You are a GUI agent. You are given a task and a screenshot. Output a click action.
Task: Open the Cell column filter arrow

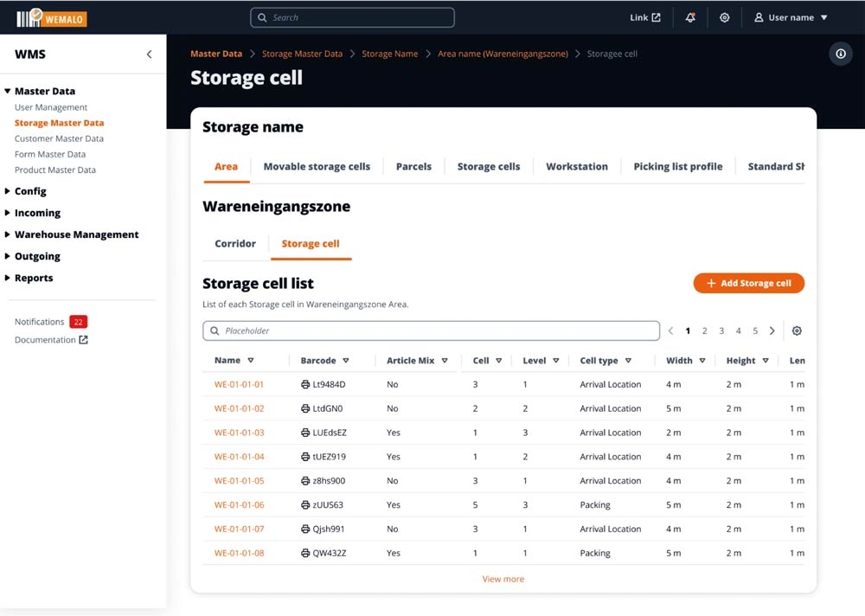499,361
